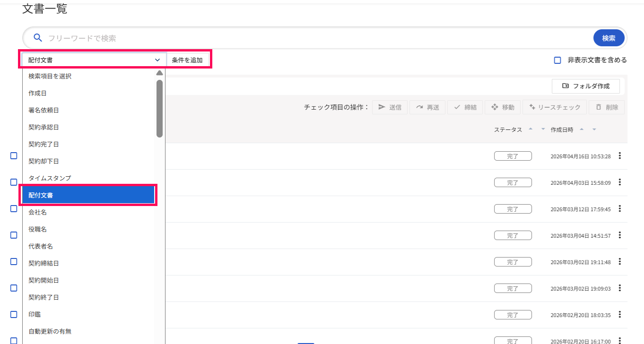Viewport: 644px width, 344px height.
Task: Click 条件を追加 button
Action: pos(187,60)
